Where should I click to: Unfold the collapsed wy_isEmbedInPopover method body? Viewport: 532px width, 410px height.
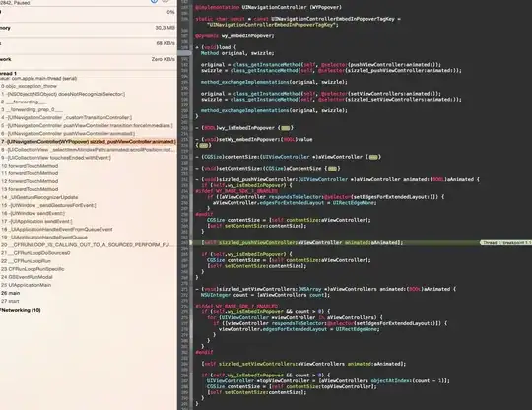[286, 128]
